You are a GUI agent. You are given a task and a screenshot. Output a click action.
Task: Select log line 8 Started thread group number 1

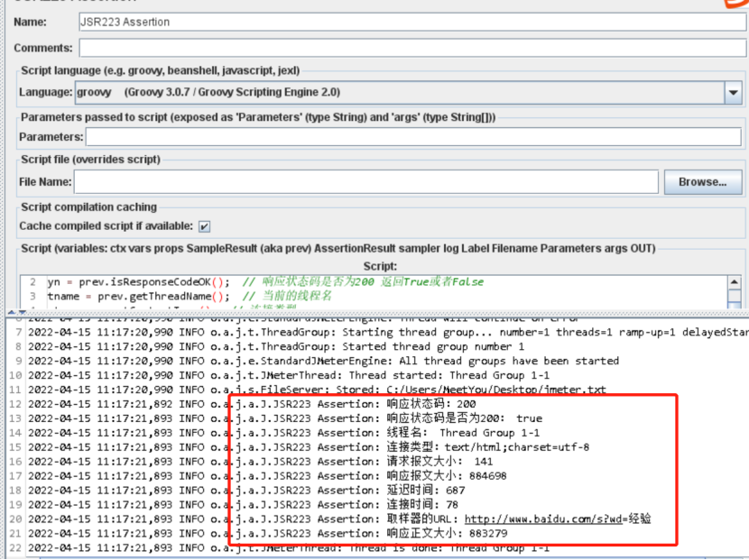coord(275,346)
